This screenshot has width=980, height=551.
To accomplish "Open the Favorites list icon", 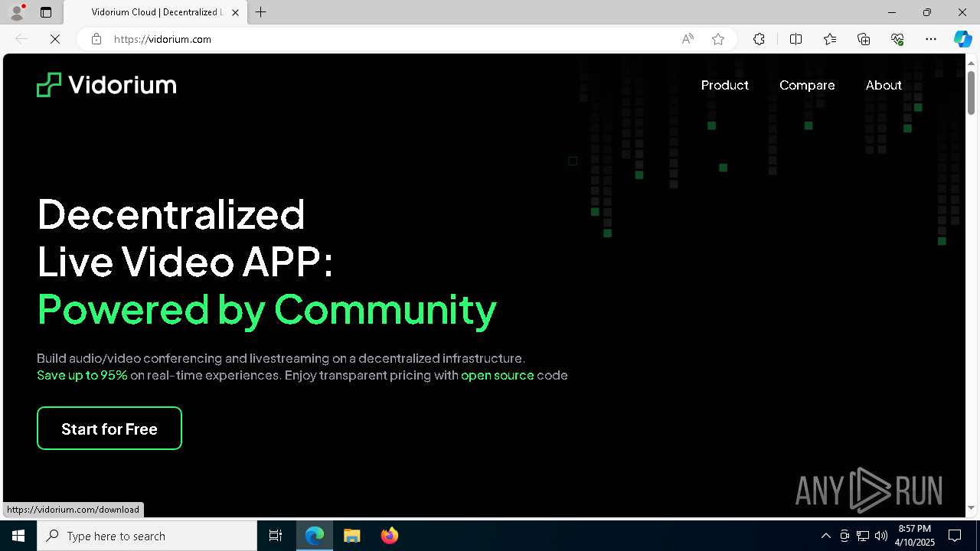I will click(830, 39).
